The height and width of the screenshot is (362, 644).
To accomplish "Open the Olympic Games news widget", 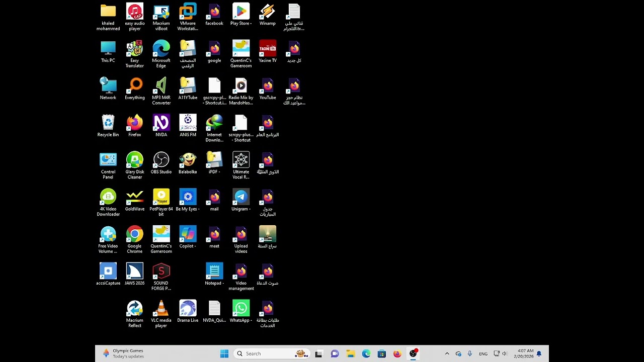I will coord(123,353).
